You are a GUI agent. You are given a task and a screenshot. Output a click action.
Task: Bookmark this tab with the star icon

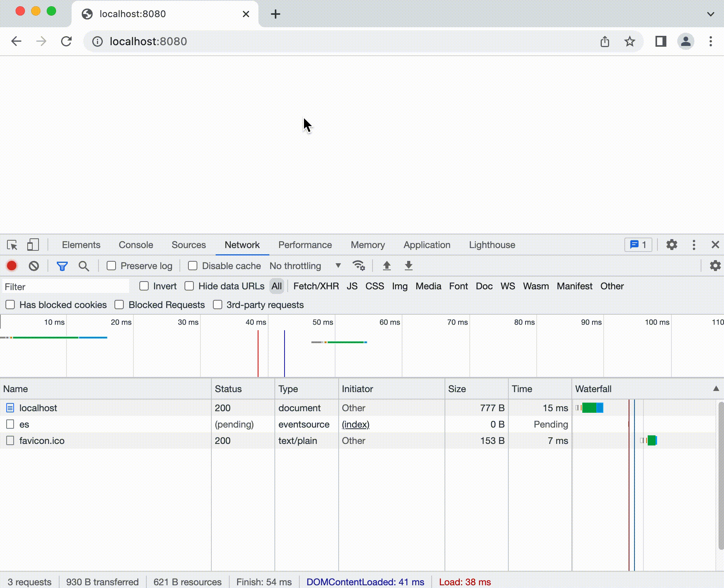(629, 41)
